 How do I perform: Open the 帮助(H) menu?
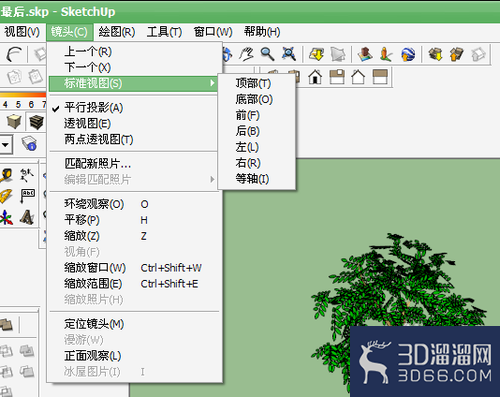(262, 32)
